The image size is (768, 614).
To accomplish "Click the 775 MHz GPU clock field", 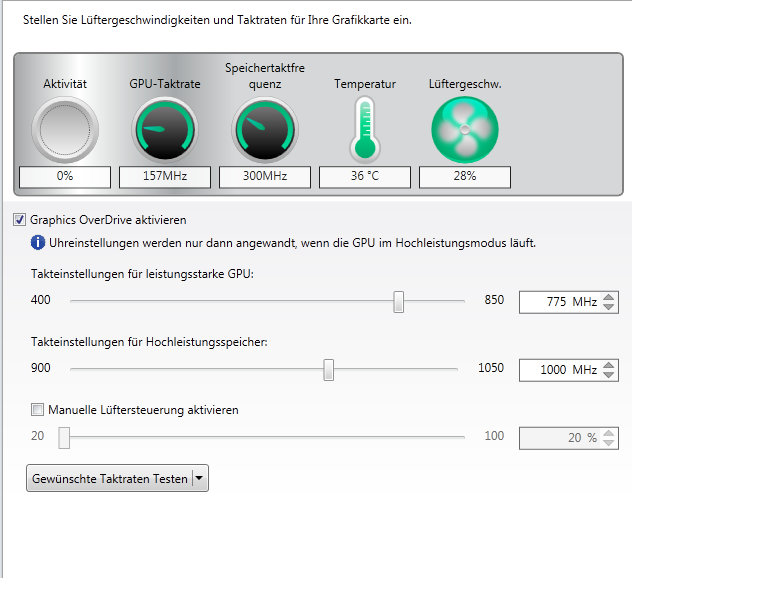I will [x=558, y=301].
